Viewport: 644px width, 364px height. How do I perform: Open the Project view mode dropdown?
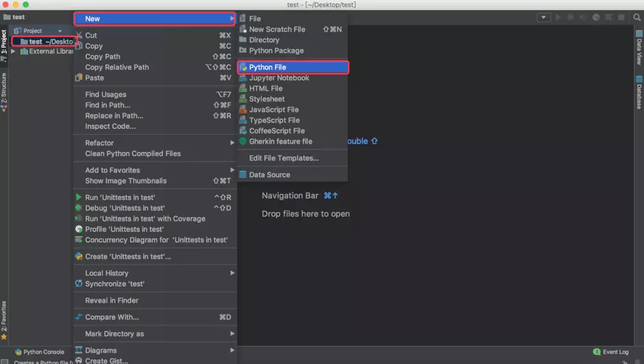click(x=60, y=31)
